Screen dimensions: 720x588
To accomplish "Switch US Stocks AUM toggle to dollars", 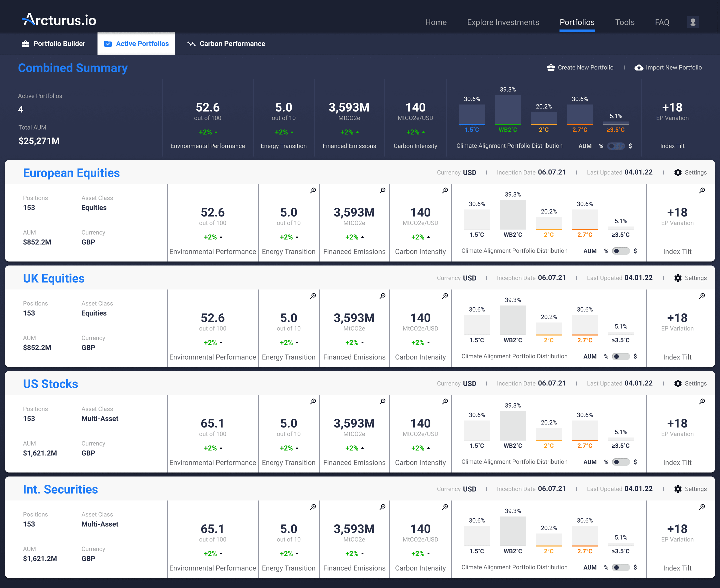I will tap(620, 462).
